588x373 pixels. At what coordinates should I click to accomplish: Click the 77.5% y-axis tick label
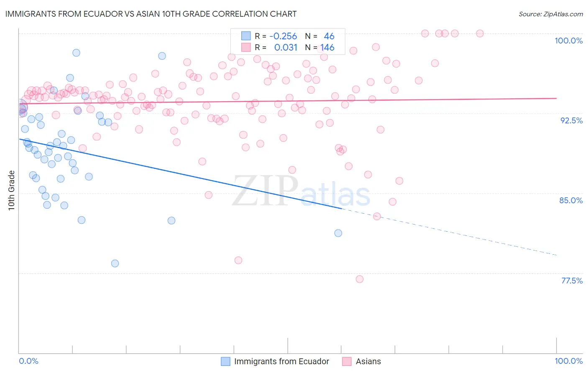pos(572,281)
